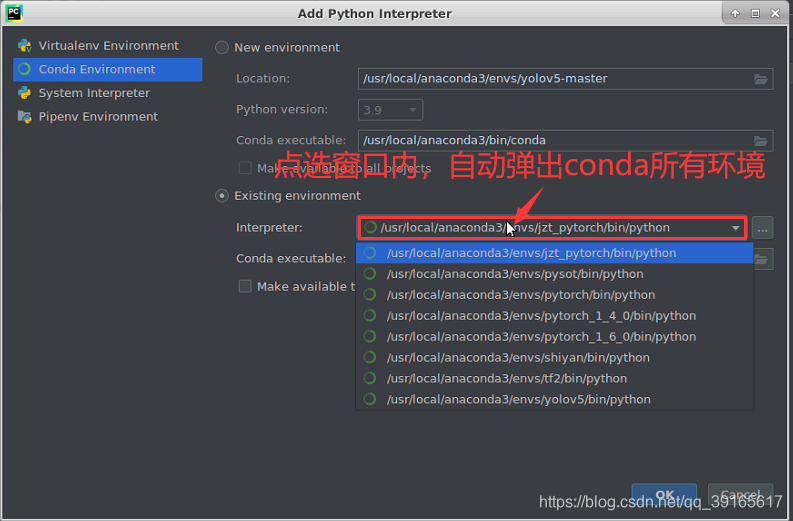
Task: Click the System Interpreter Python icon
Action: click(24, 93)
